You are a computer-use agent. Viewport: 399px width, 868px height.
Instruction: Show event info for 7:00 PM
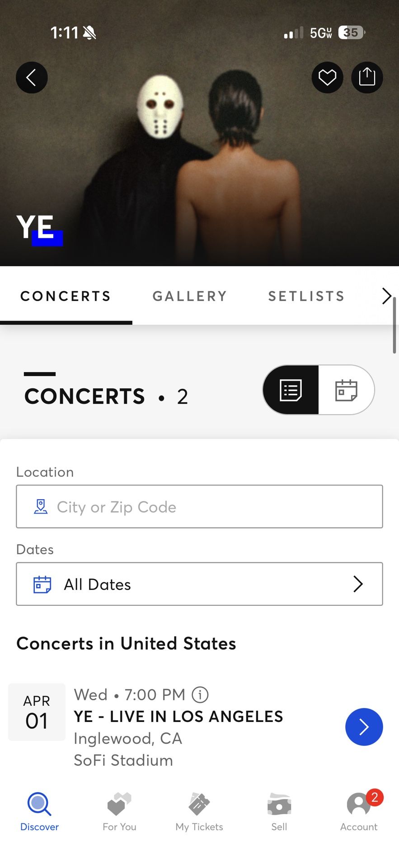(200, 694)
